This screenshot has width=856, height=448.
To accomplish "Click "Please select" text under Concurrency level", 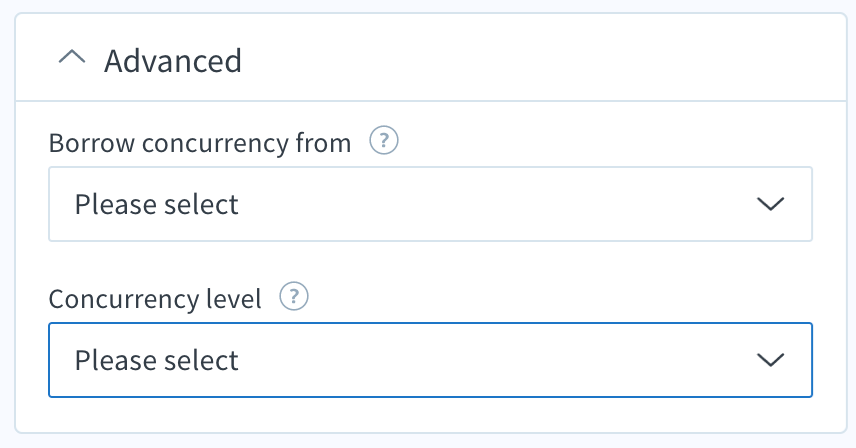I will coord(157,361).
